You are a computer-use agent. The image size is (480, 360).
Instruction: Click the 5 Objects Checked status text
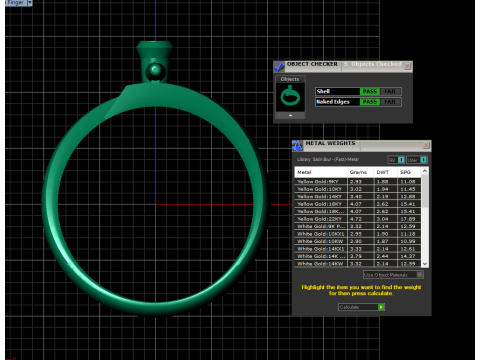click(x=373, y=64)
